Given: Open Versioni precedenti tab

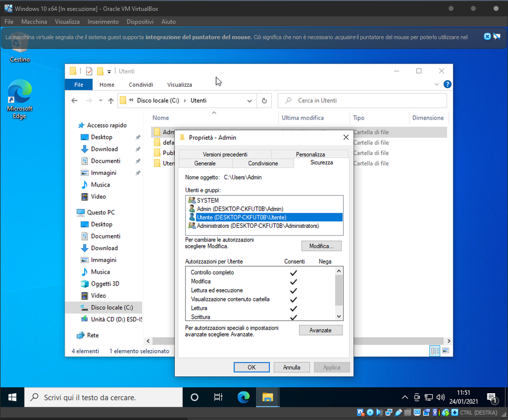Looking at the screenshot, I should pyautogui.click(x=225, y=154).
